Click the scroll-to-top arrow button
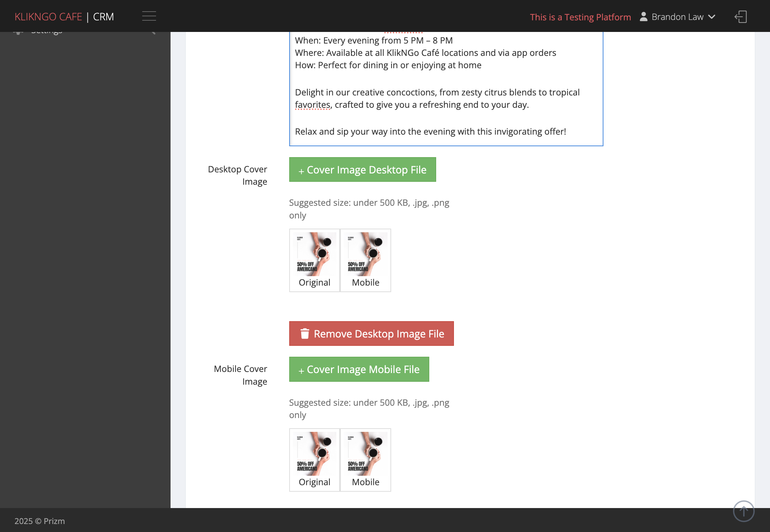Screen dimensions: 770x532 click(x=744, y=511)
